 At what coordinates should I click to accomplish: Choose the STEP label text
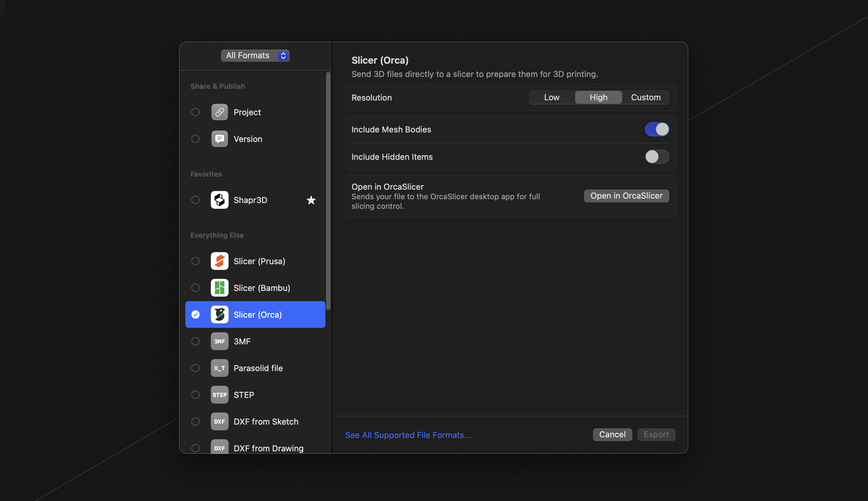[x=244, y=395]
